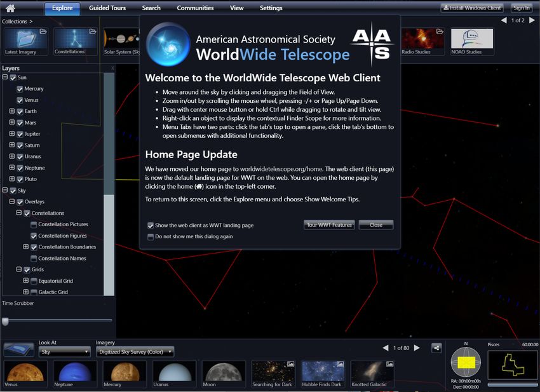Viewport: 540px width, 392px height.
Task: Click the AAS logo in dialog
Action: 372,44
